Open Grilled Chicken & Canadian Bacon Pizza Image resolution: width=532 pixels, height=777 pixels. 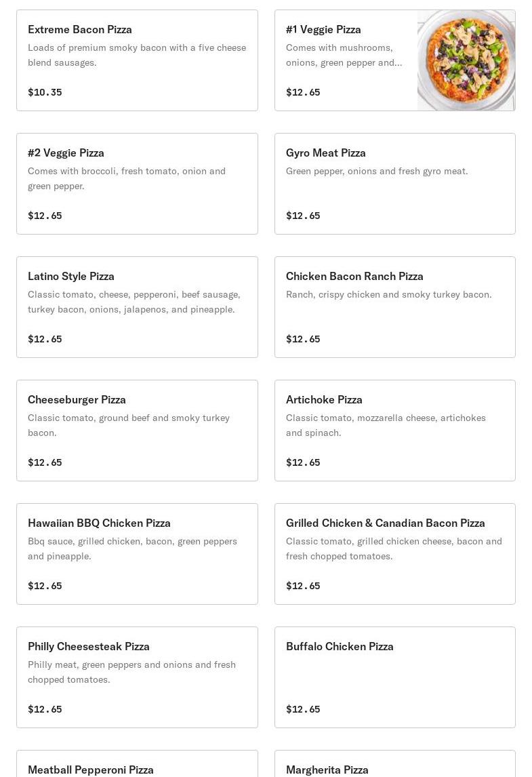pyautogui.click(x=395, y=554)
